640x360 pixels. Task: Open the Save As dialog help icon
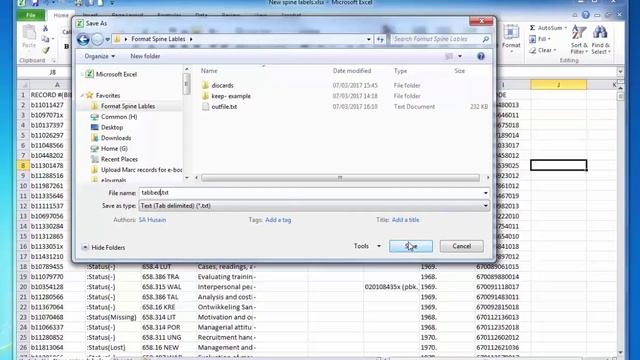point(481,56)
